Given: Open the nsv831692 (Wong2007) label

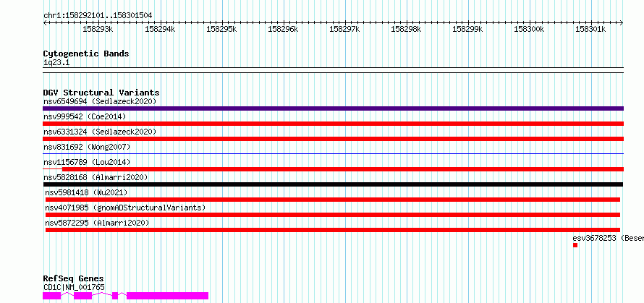Looking at the screenshot, I should pos(87,147).
